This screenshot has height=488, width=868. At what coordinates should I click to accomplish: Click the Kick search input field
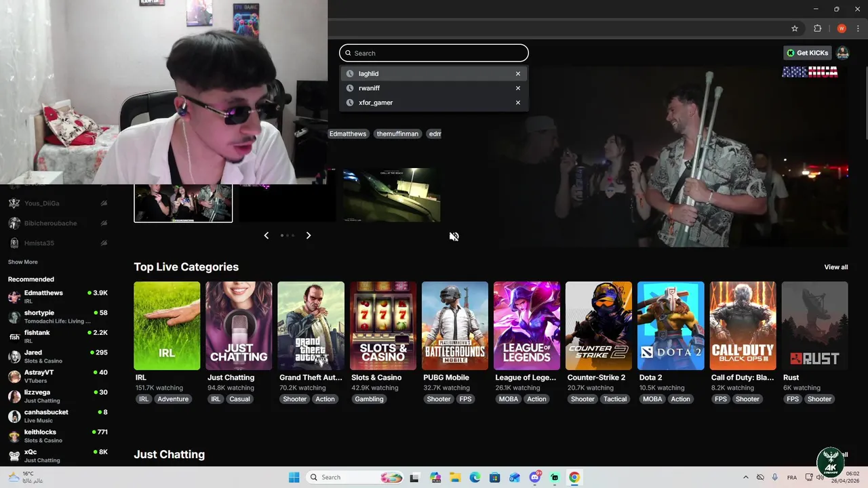[433, 53]
